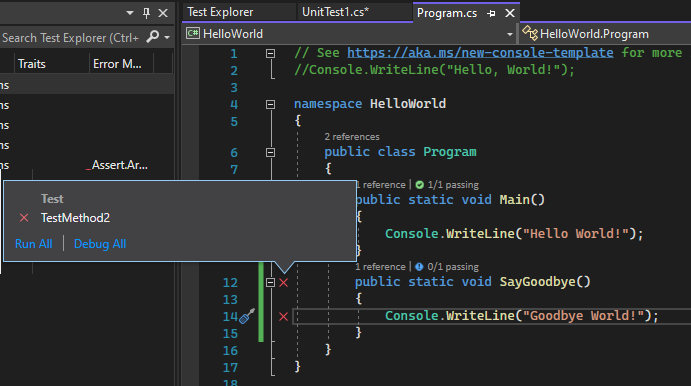Click the Main method name
Screen dimensions: 691x386
tap(515, 200)
